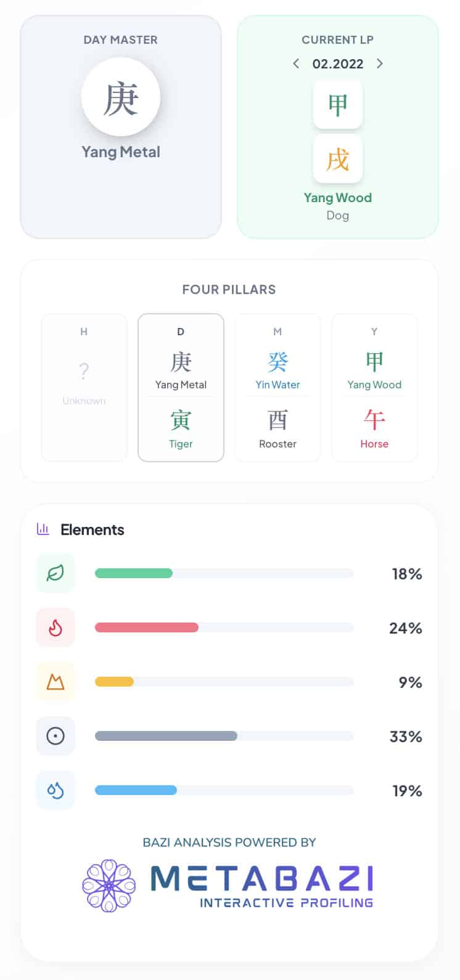Select the Day pillar Yang Metal card
This screenshot has height=980, width=460.
point(181,387)
